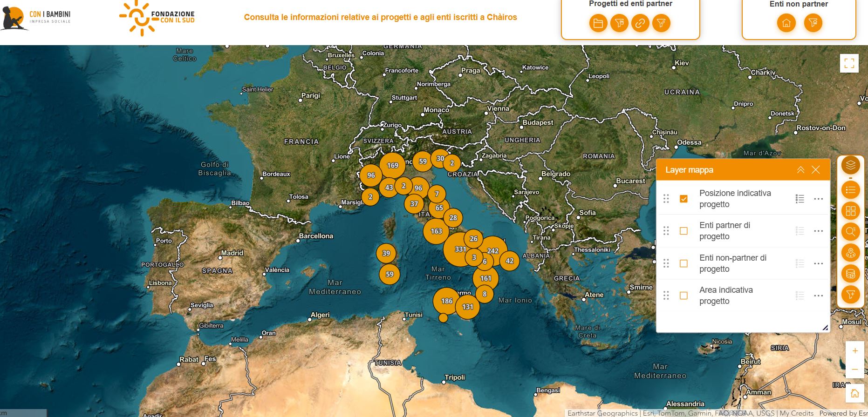Collapse the Layer mappa panel
Viewport: 868px width, 417px height.
(800, 170)
